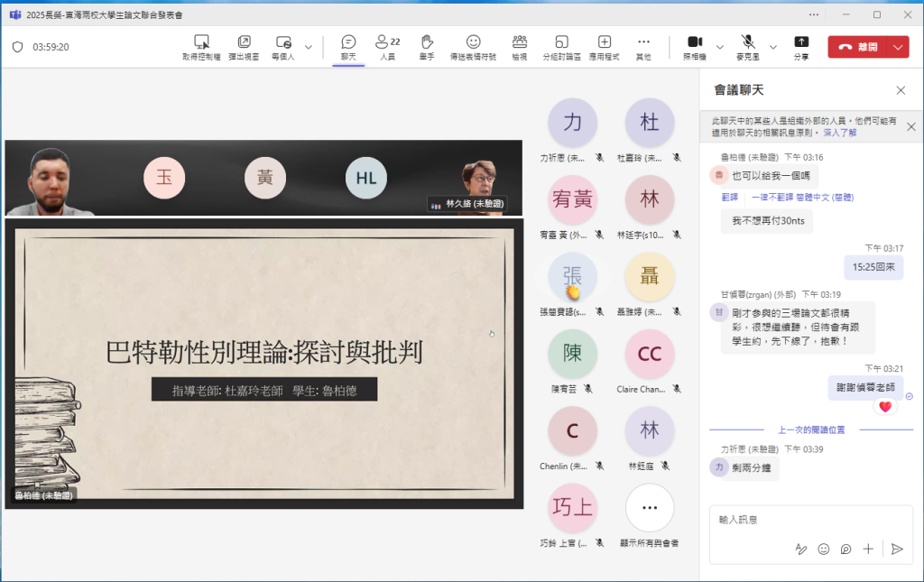Select the 杜 avatar of 杜嘉玲
924x582 pixels.
[650, 123]
